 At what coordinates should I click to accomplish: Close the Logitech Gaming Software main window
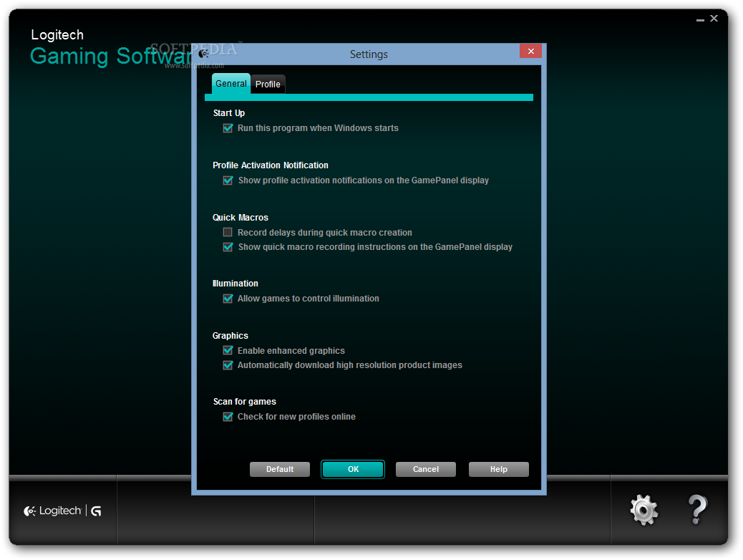[x=714, y=19]
